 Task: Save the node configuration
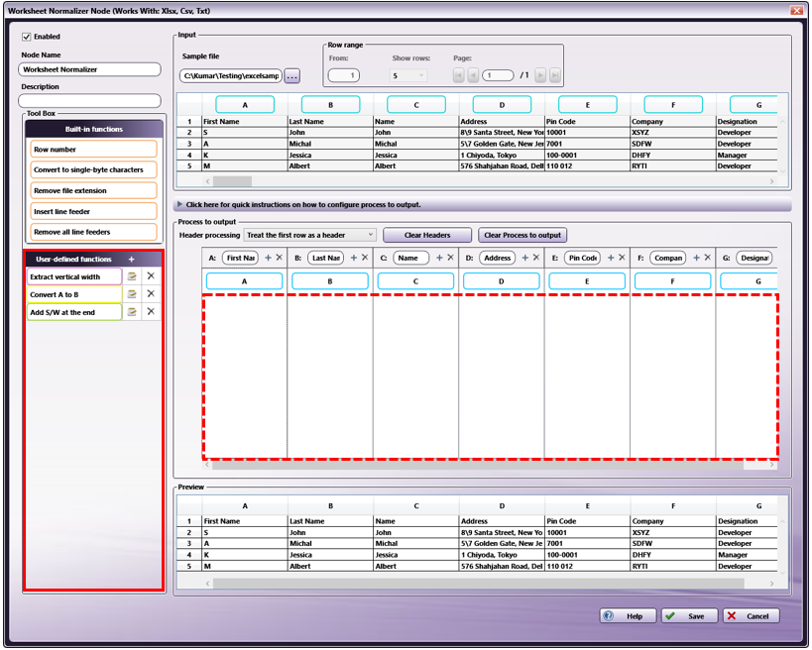click(689, 616)
